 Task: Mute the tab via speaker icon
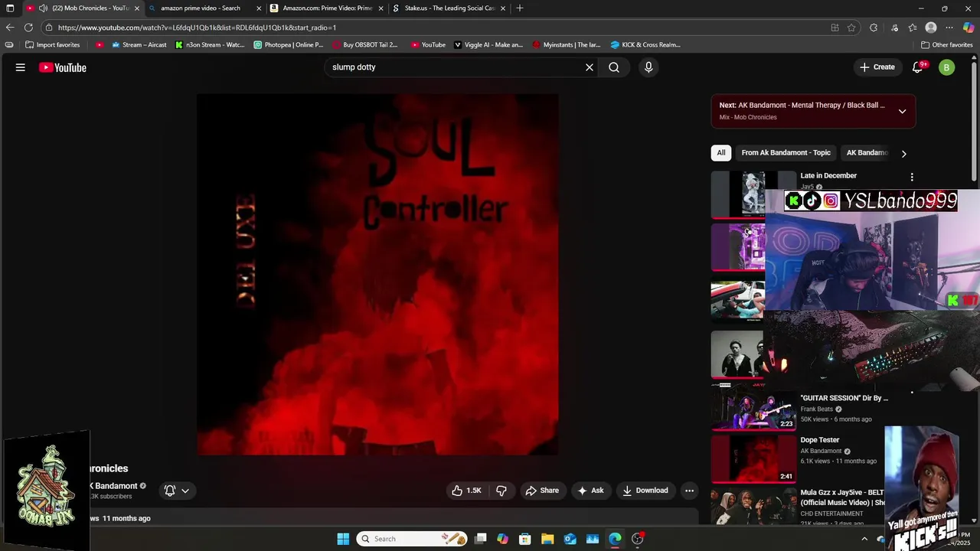(x=43, y=8)
